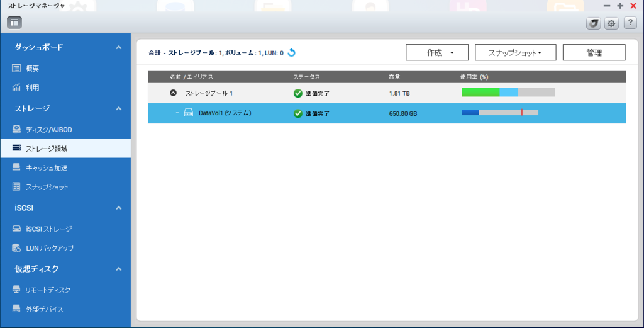This screenshot has height=328, width=644.
Task: Click the refresh icon next to LUN: 0
Action: pos(292,53)
